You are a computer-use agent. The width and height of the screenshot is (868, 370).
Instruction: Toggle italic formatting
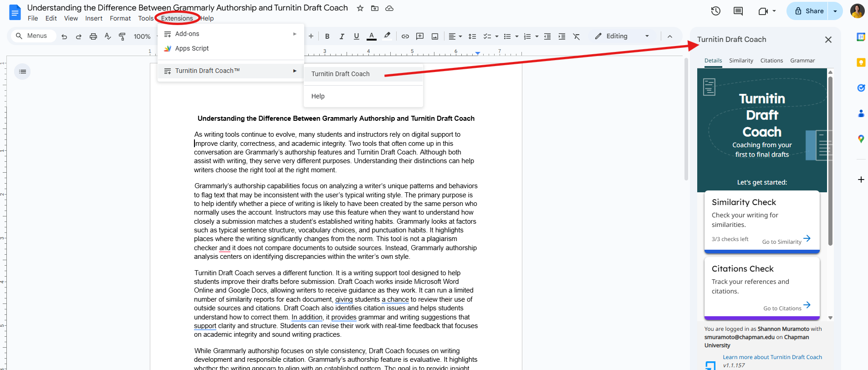(342, 36)
